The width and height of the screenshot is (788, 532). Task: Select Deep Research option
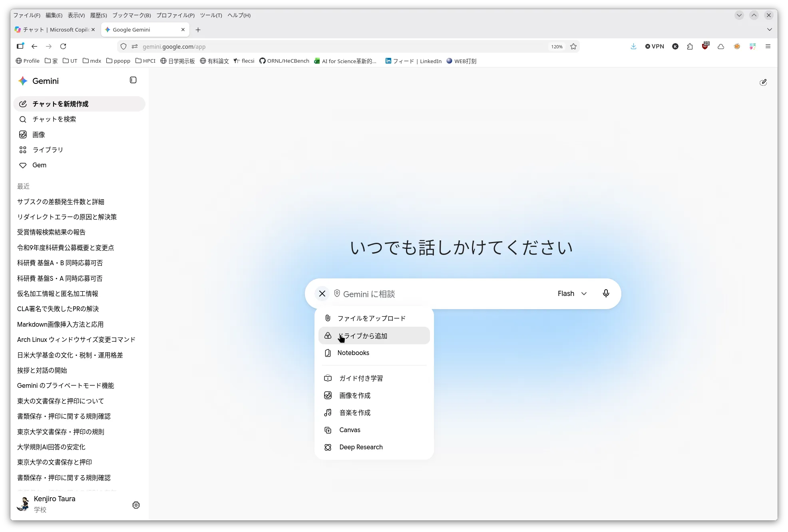coord(374,447)
